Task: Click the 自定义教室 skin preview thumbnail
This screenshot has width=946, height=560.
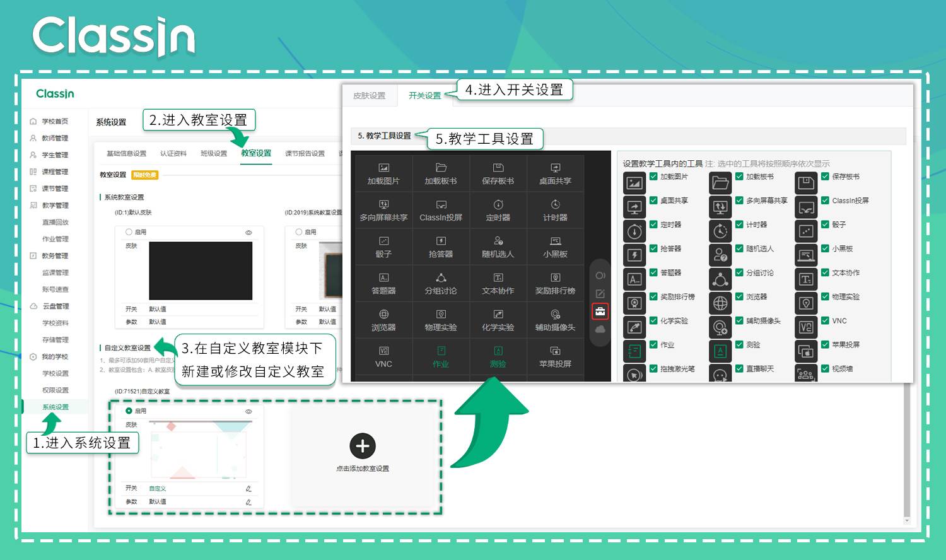Action: (x=201, y=450)
